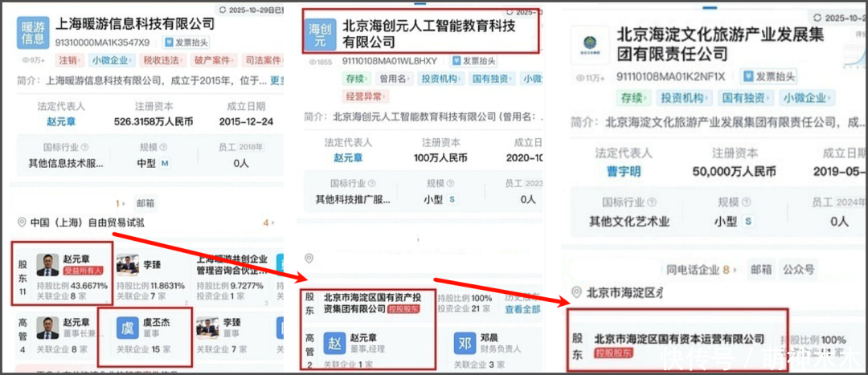Click the 暖游信息 company logo
Image resolution: width=868 pixels, height=375 pixels.
pos(34,32)
